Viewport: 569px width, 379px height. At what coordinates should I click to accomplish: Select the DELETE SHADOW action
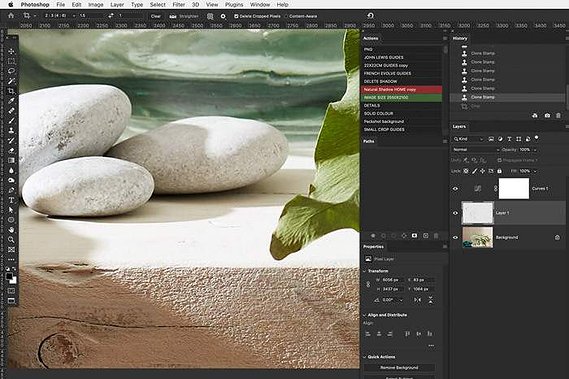tap(402, 81)
